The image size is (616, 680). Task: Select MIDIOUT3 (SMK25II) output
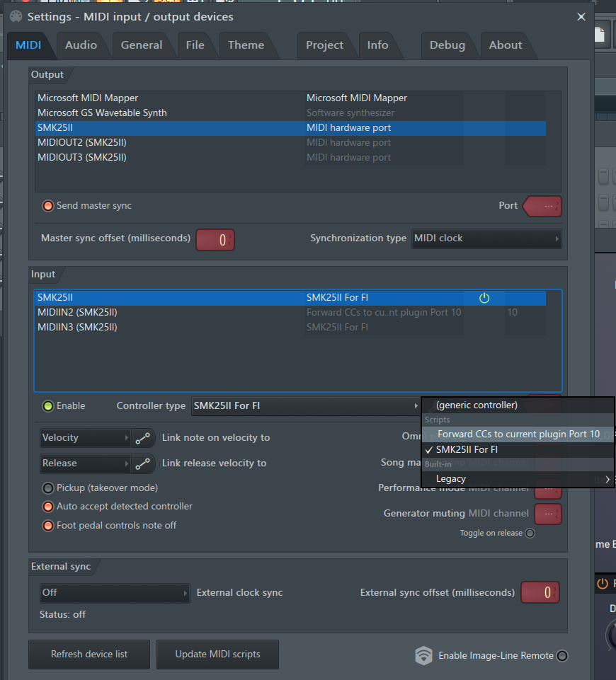coord(290,157)
